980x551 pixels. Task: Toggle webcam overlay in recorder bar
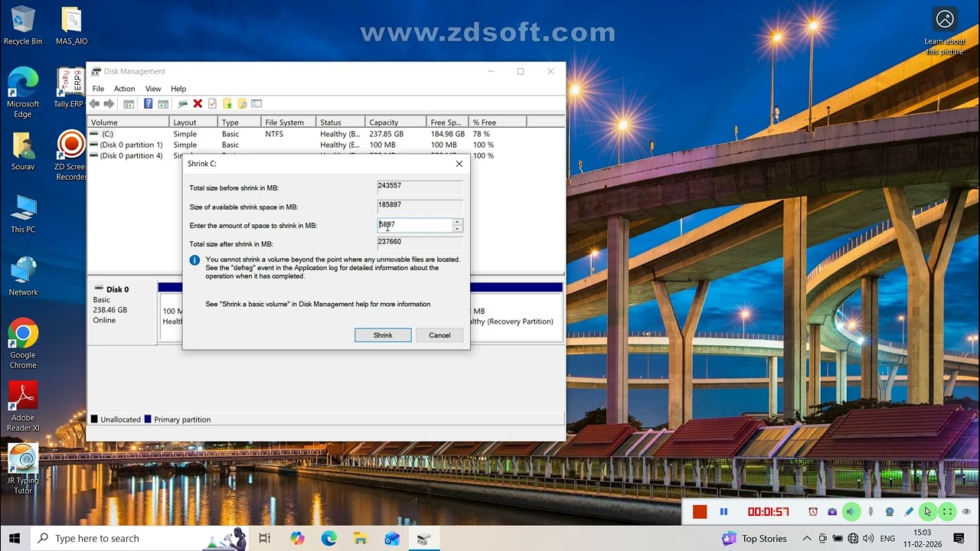click(x=890, y=512)
